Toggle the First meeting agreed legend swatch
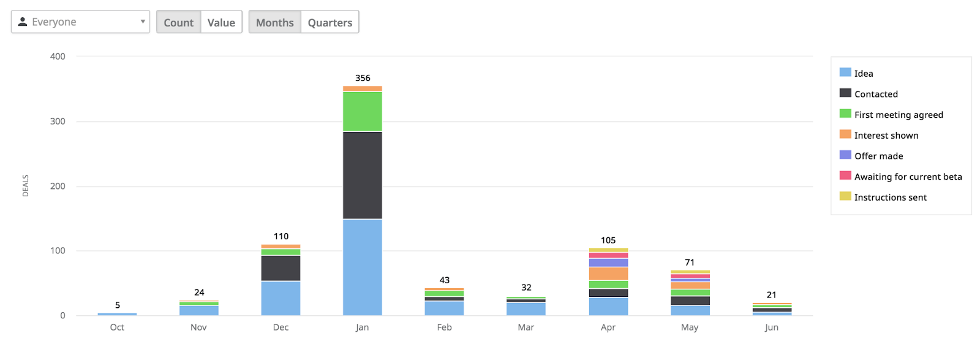 pyautogui.click(x=845, y=114)
